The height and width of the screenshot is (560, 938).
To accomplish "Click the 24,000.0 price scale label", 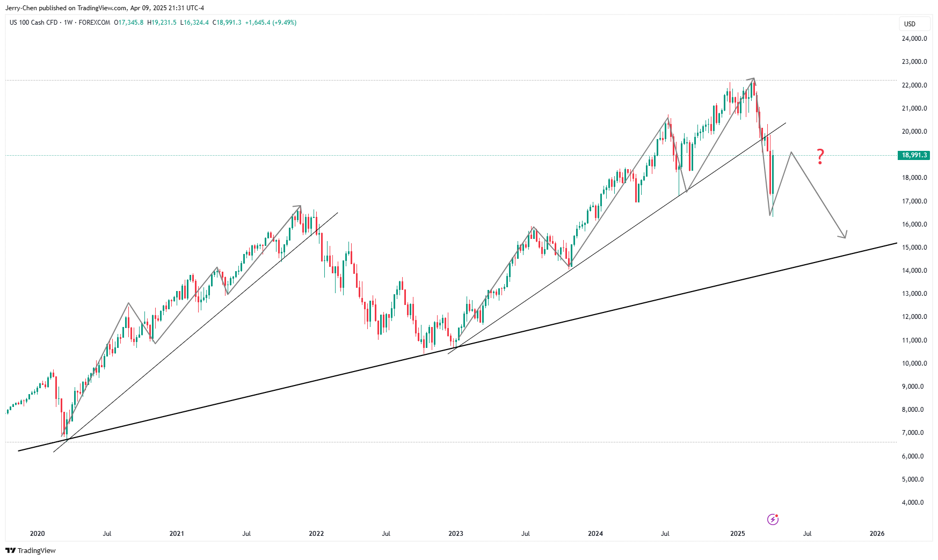I will point(914,39).
